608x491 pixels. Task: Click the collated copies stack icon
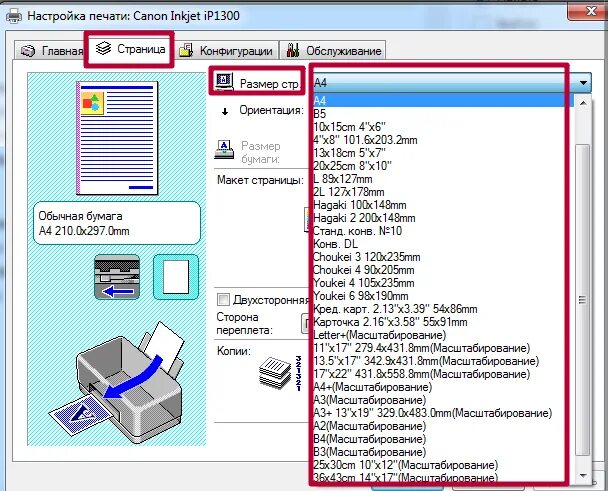click(275, 373)
